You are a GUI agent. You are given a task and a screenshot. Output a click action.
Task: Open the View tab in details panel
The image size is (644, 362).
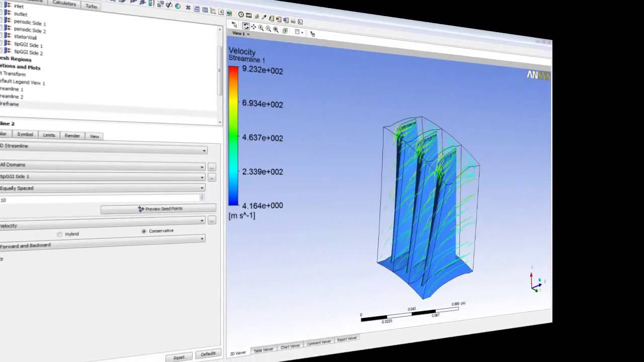pyautogui.click(x=94, y=136)
